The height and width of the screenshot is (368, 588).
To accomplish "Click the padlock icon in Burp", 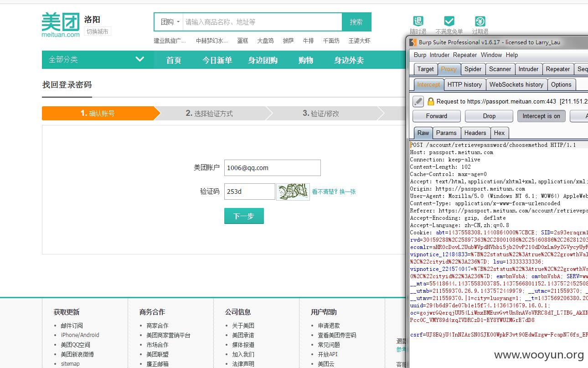I will point(430,101).
